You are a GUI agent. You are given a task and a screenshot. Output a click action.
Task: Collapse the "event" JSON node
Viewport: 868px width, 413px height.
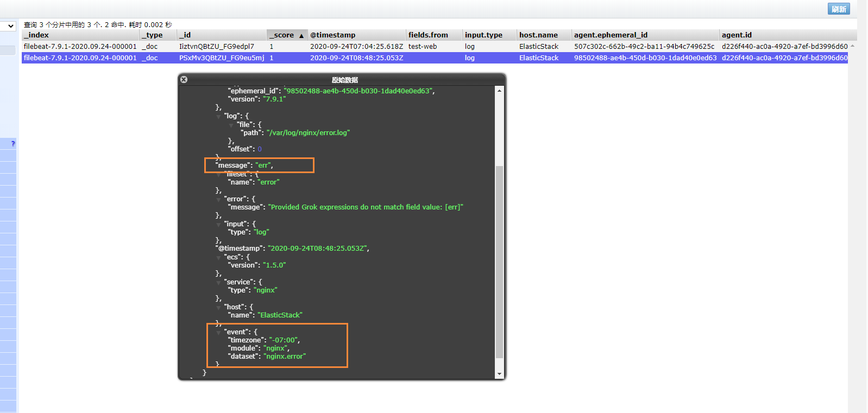click(x=219, y=333)
